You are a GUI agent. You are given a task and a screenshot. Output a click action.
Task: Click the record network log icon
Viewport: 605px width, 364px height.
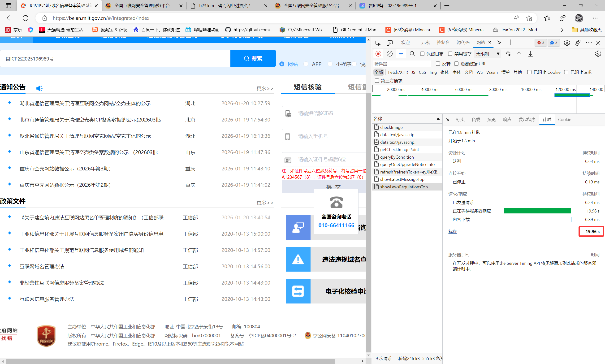[378, 54]
